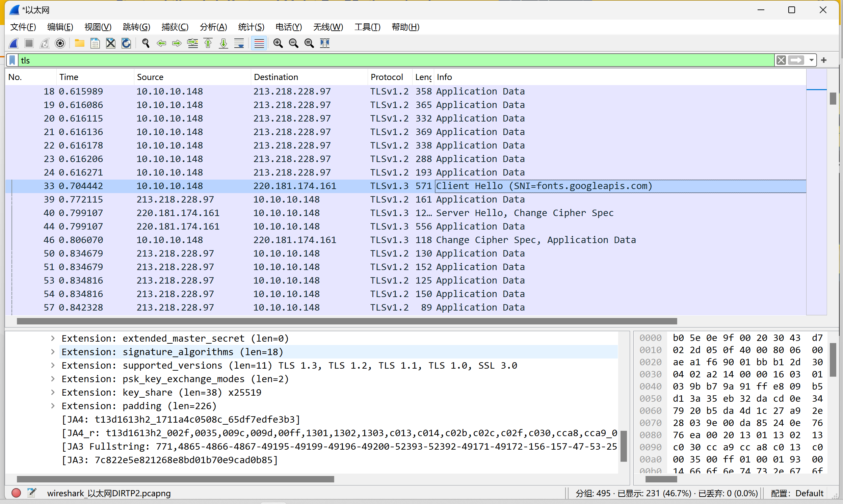The image size is (843, 504).
Task: Click resize columns to fit icon
Action: click(x=325, y=43)
